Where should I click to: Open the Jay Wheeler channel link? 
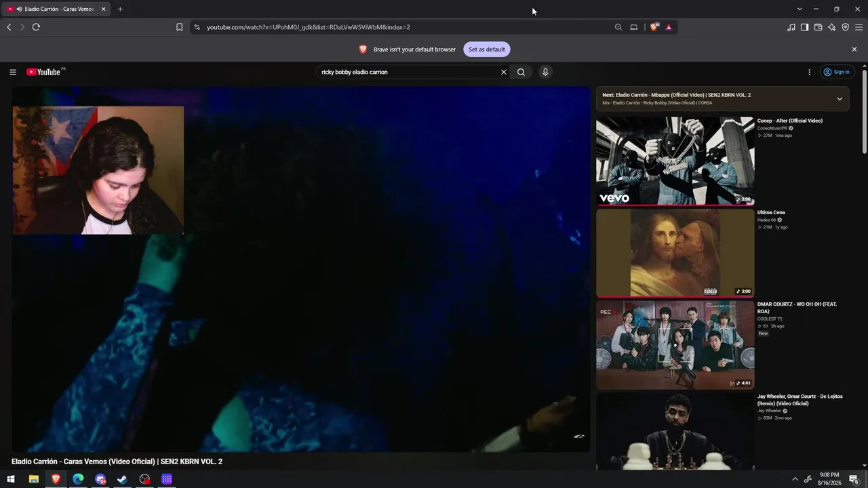point(770,411)
